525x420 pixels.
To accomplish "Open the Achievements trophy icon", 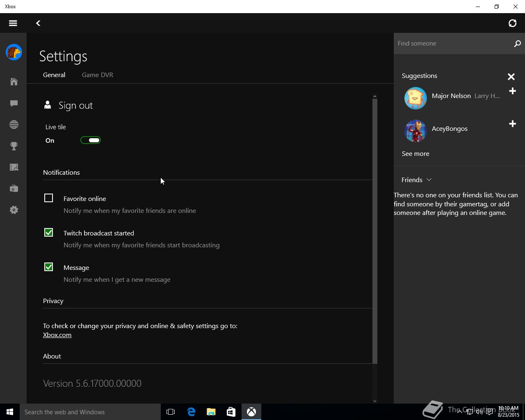I will [14, 146].
